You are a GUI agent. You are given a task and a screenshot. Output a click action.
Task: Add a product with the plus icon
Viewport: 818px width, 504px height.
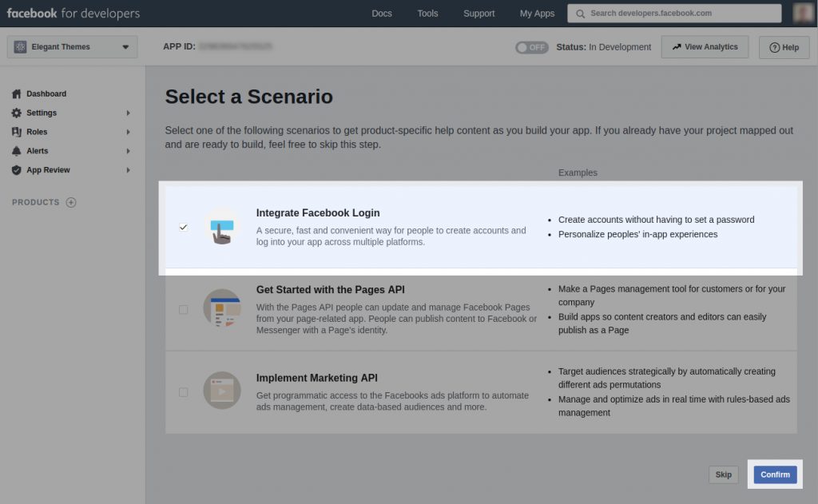71,202
